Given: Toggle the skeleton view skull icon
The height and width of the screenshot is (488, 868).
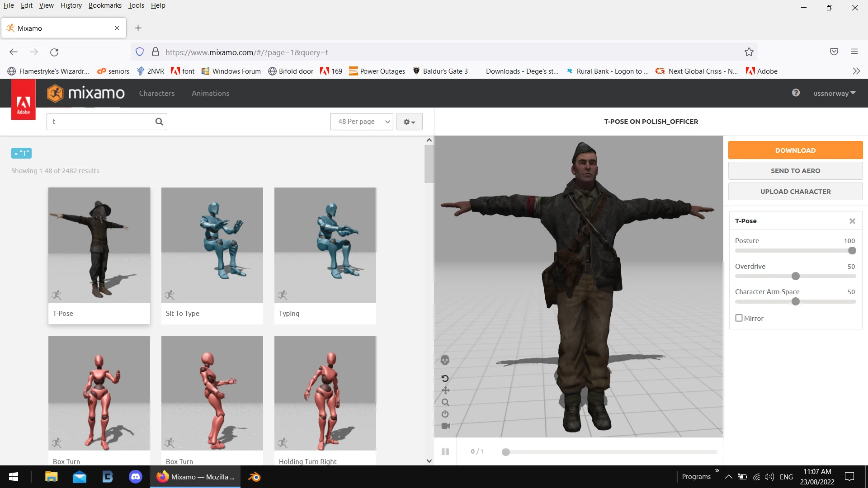Looking at the screenshot, I should tap(445, 360).
